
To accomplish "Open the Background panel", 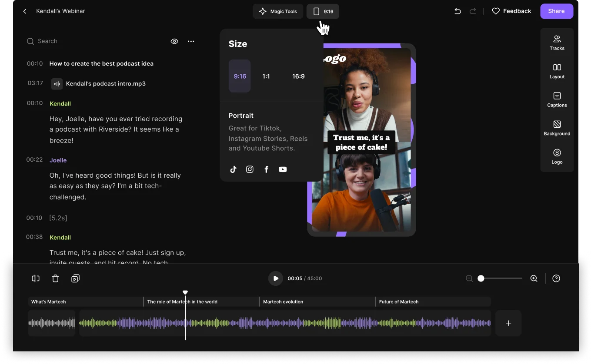I will click(x=557, y=128).
